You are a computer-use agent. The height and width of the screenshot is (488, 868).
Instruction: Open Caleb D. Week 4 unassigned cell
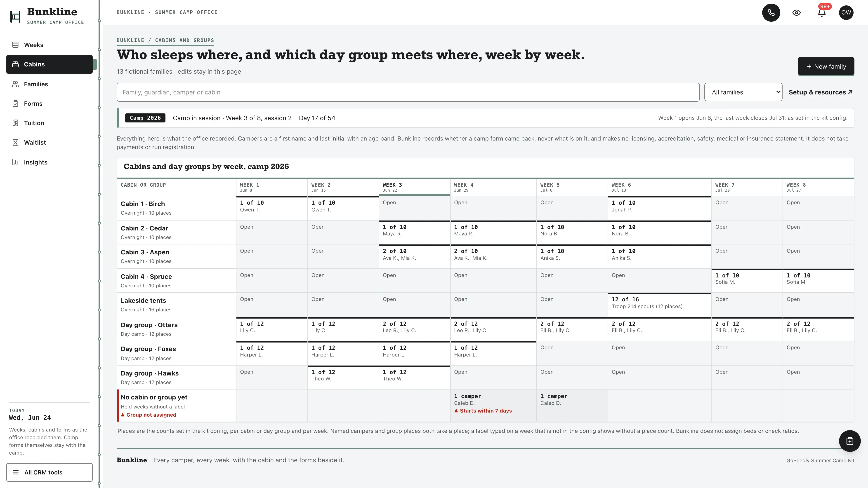pyautogui.click(x=493, y=406)
